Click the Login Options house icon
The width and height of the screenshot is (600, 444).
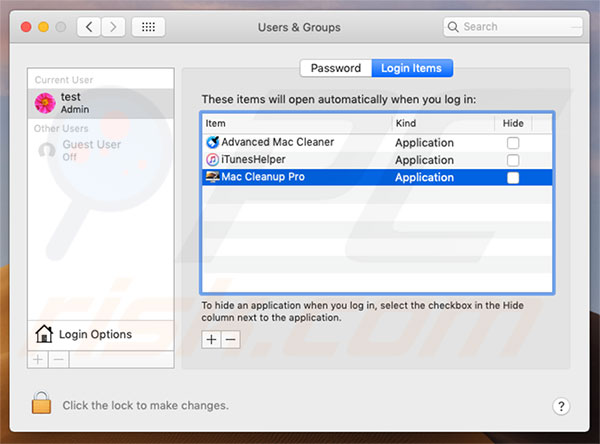click(x=44, y=334)
